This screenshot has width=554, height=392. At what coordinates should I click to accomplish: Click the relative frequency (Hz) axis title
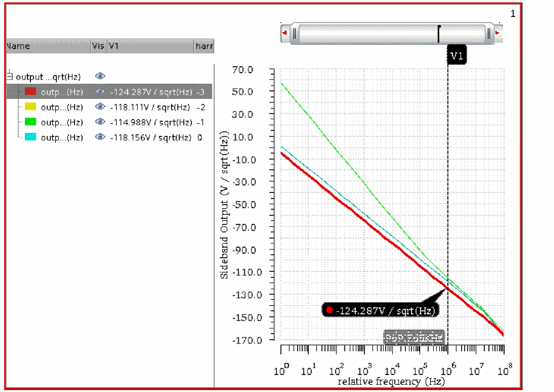coord(391,382)
